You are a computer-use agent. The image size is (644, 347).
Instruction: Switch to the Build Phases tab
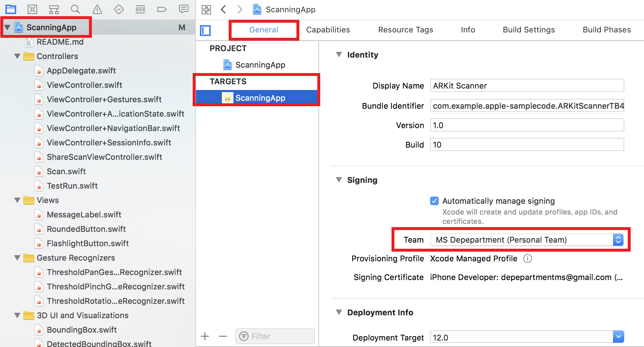[x=607, y=30]
